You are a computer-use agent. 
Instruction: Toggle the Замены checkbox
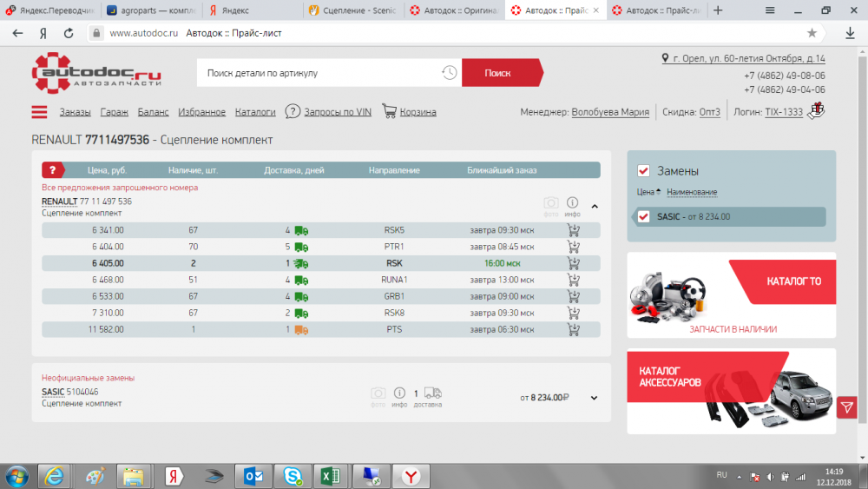tap(643, 170)
